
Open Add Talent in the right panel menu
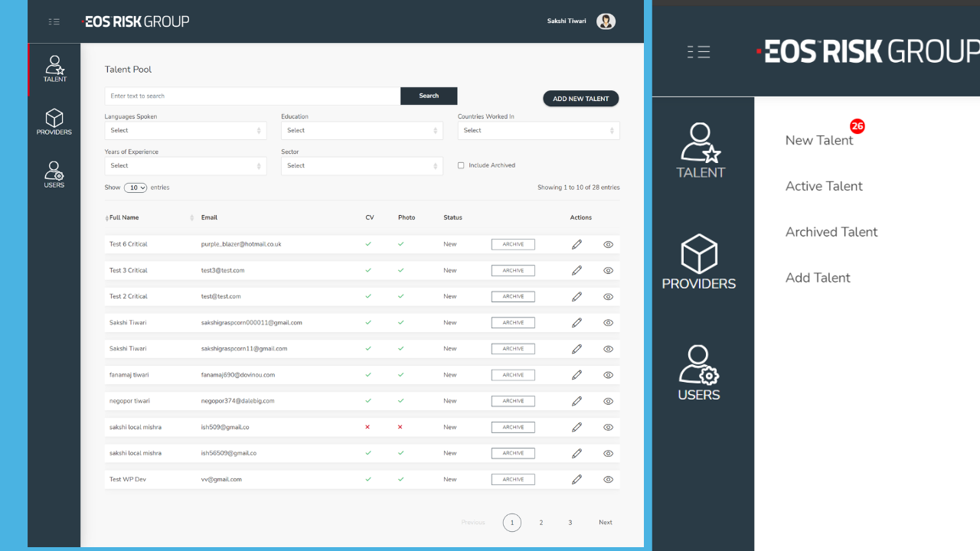(818, 278)
